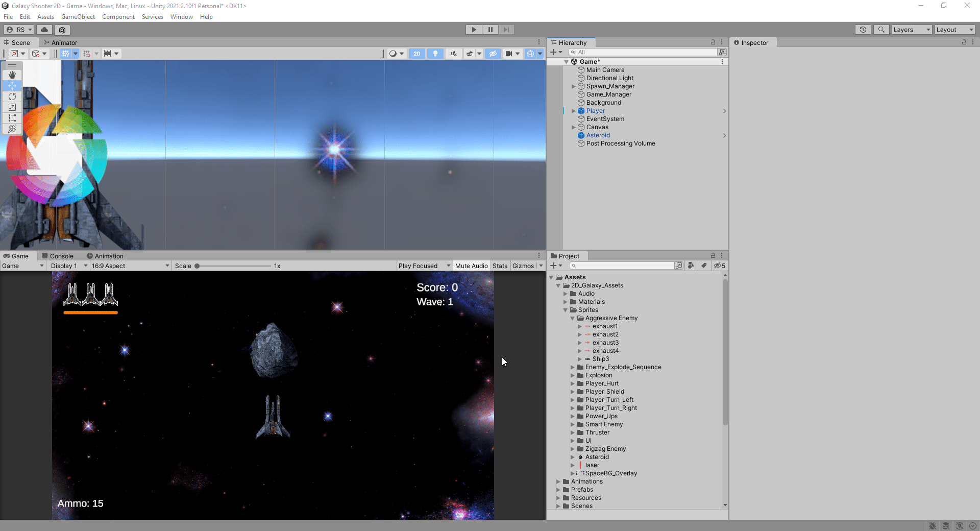Open Plastic SCM version control button
The image size is (980, 531).
click(62, 30)
